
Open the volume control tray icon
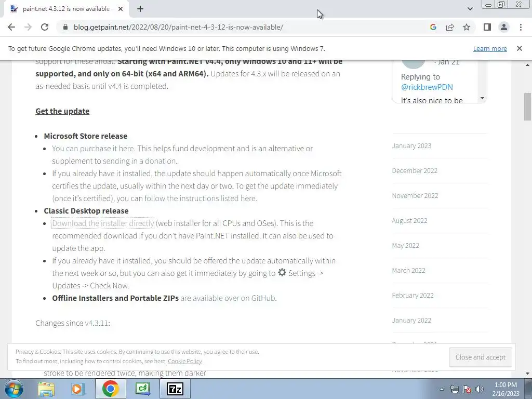480,389
